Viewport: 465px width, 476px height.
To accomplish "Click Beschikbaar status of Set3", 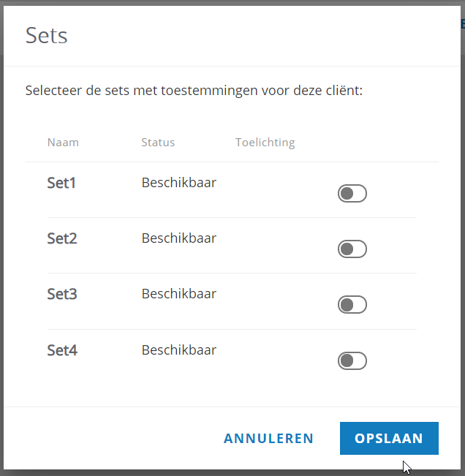I will tap(179, 293).
